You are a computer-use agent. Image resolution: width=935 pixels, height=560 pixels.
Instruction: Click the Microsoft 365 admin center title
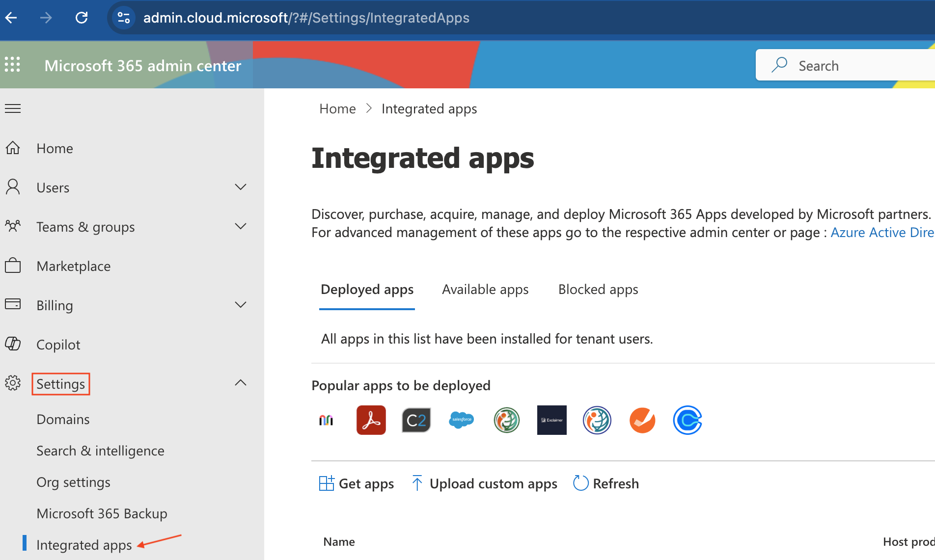pos(143,66)
